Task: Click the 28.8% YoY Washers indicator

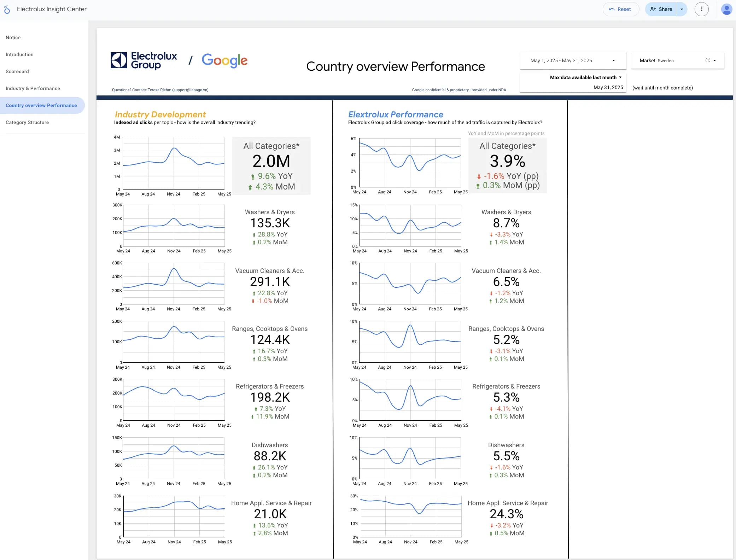Action: (x=270, y=234)
